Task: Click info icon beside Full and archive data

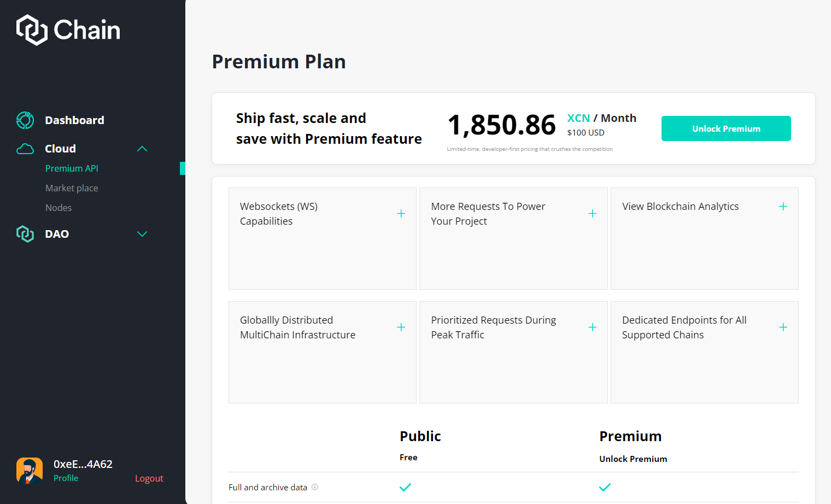Action: point(315,487)
